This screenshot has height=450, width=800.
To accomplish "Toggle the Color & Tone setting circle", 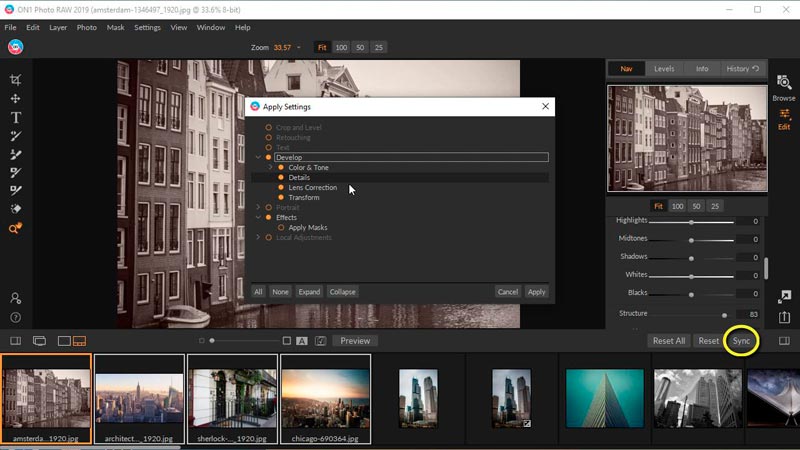I will [x=281, y=167].
